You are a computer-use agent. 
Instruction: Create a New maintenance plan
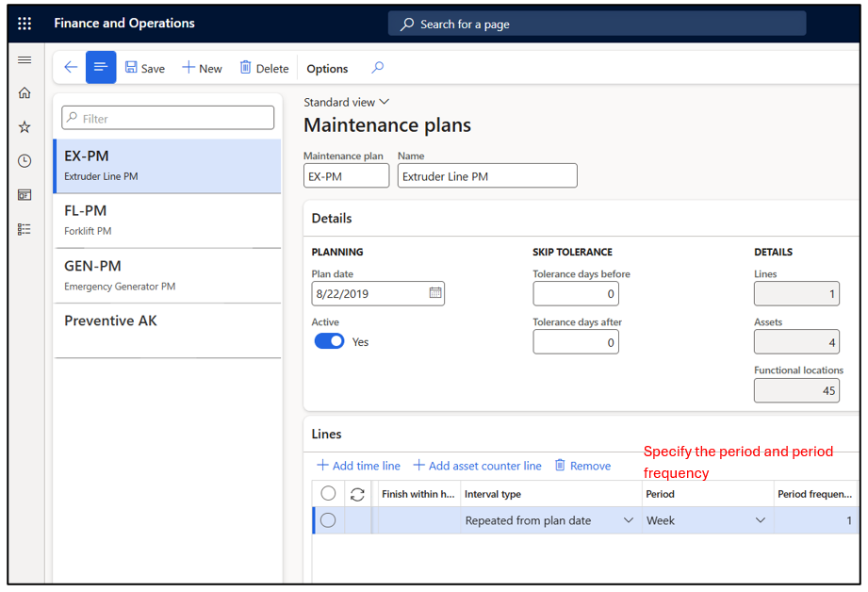[x=202, y=68]
